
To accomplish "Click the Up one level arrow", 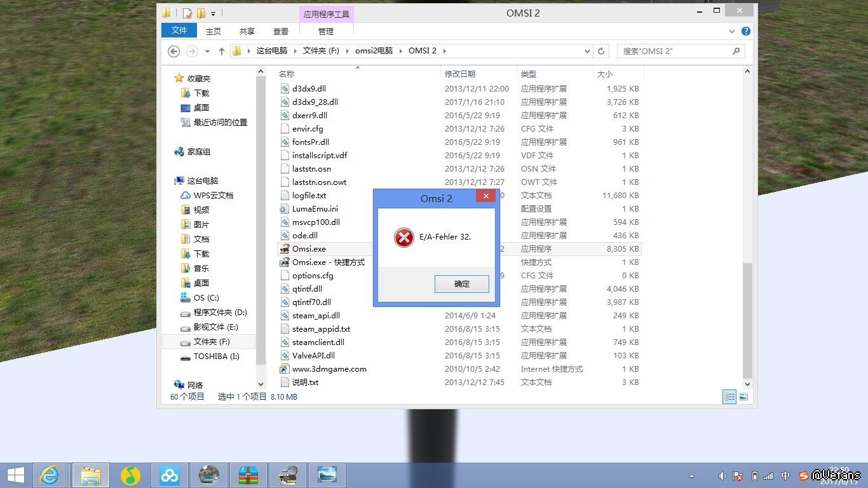I will [221, 51].
